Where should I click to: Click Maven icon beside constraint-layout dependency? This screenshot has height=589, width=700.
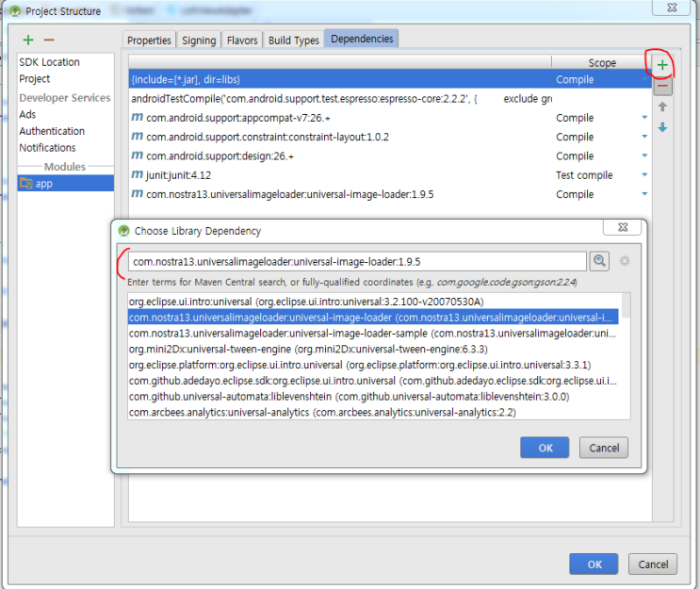(x=137, y=136)
